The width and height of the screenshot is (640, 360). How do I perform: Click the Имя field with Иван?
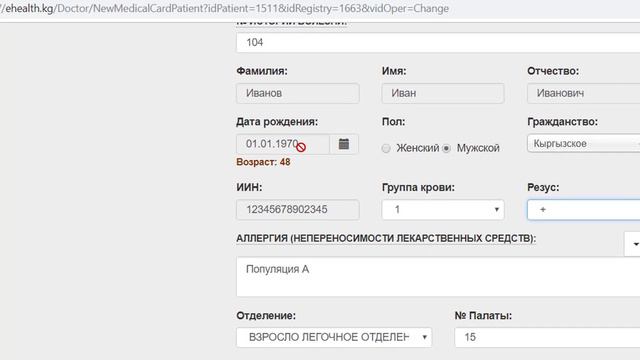coord(443,93)
